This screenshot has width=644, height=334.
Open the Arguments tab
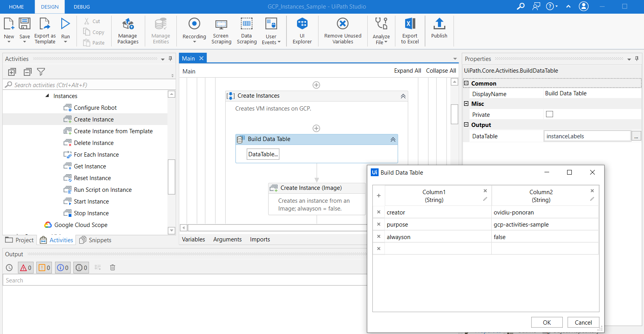pos(228,239)
